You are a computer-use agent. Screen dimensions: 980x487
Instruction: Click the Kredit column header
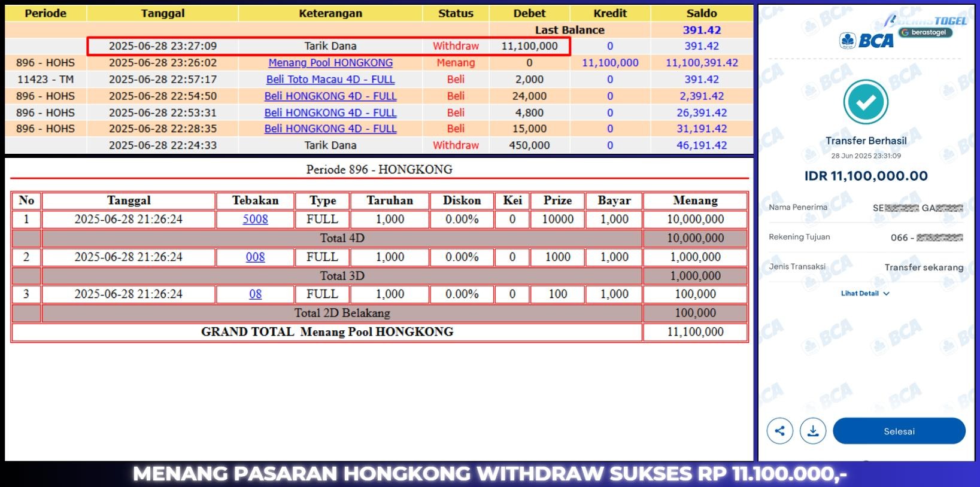tap(610, 13)
